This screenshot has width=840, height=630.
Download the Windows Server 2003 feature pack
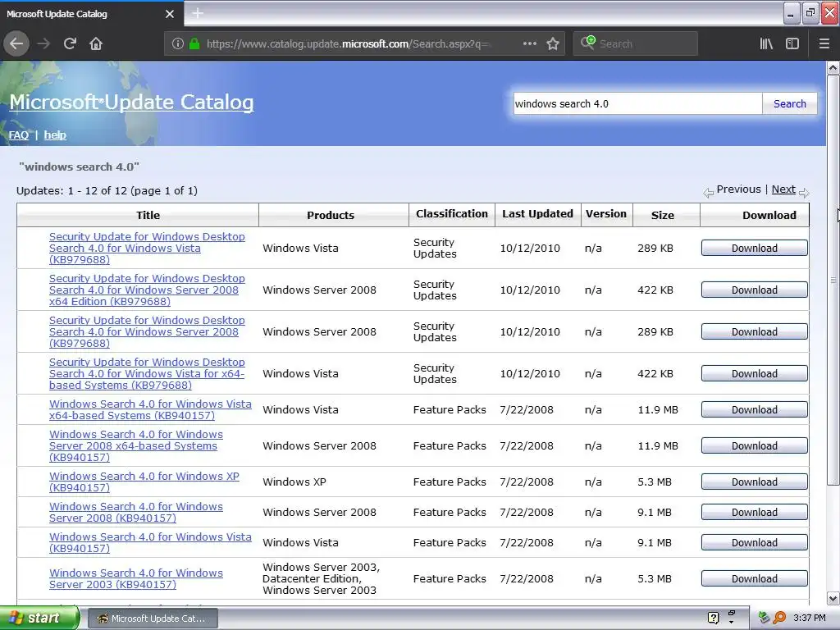[755, 578]
